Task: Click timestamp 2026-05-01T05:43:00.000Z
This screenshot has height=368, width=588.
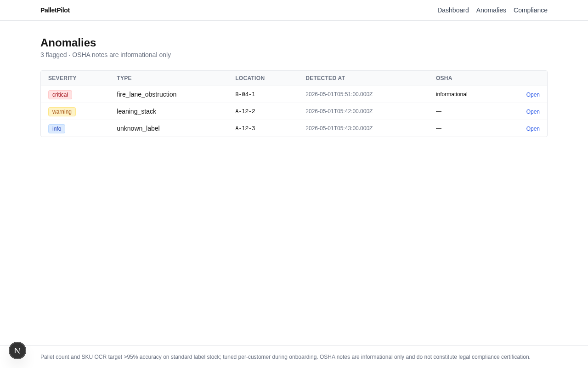Action: point(339,128)
